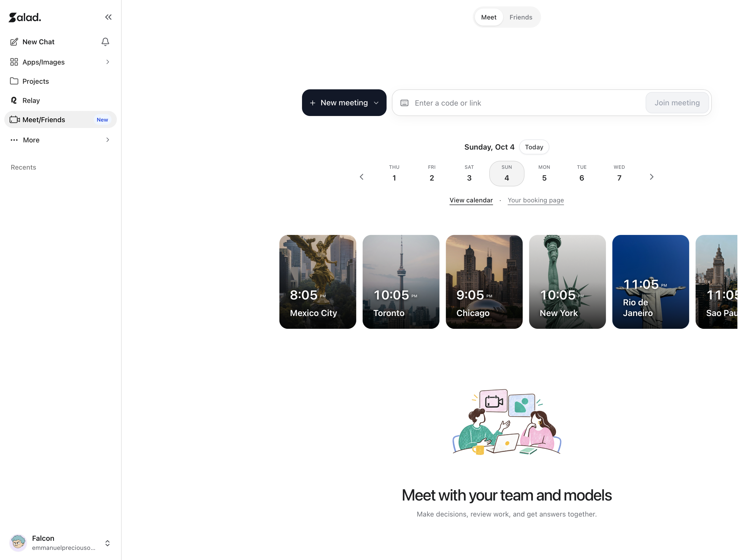
Task: Click the Relay icon in sidebar
Action: 14,100
